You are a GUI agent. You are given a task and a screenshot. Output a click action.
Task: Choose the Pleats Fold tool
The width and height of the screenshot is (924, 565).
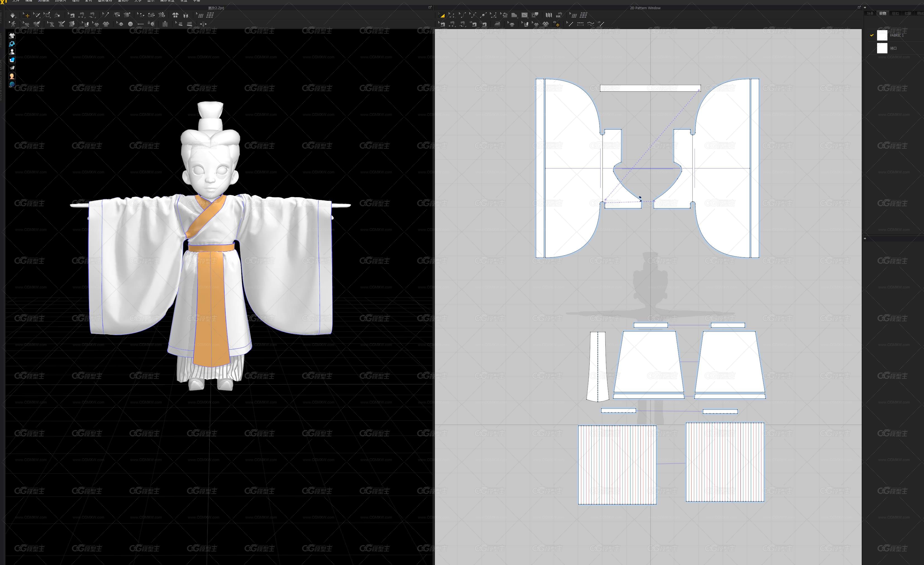tap(549, 15)
